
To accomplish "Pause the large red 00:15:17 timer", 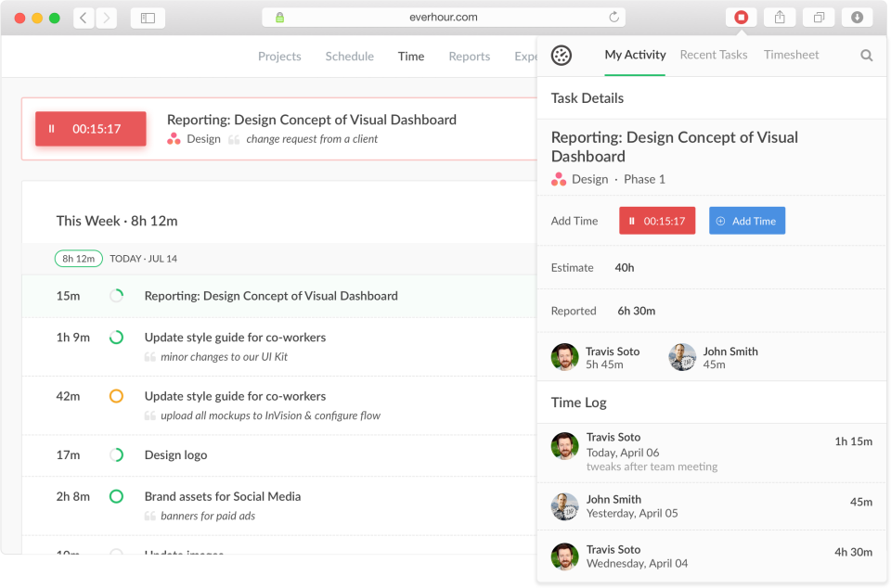I will coord(91,129).
